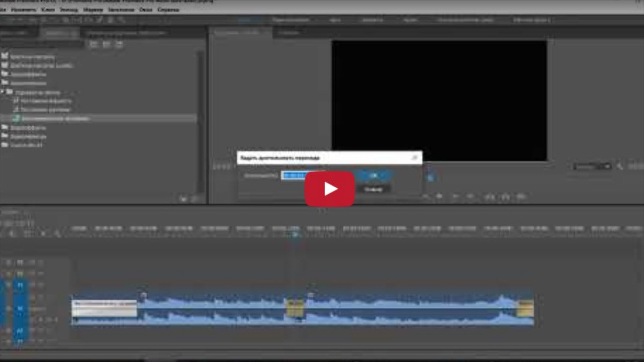Toggle A1 track targeting in timeline header

click(x=20, y=308)
